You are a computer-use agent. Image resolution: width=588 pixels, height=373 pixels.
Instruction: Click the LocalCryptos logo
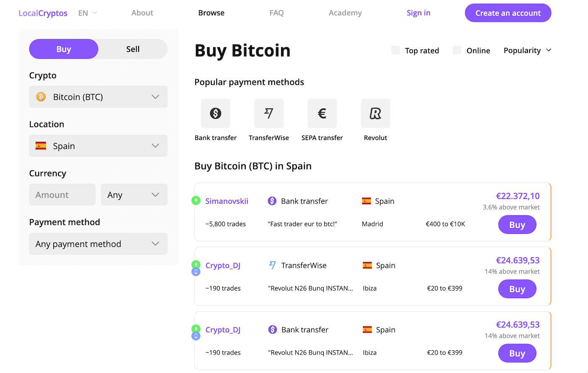pos(43,13)
